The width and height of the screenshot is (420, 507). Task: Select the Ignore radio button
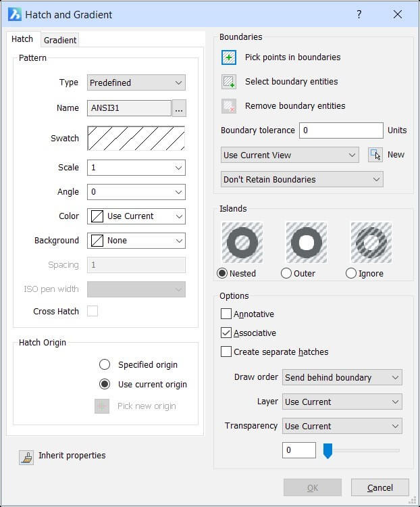[351, 273]
